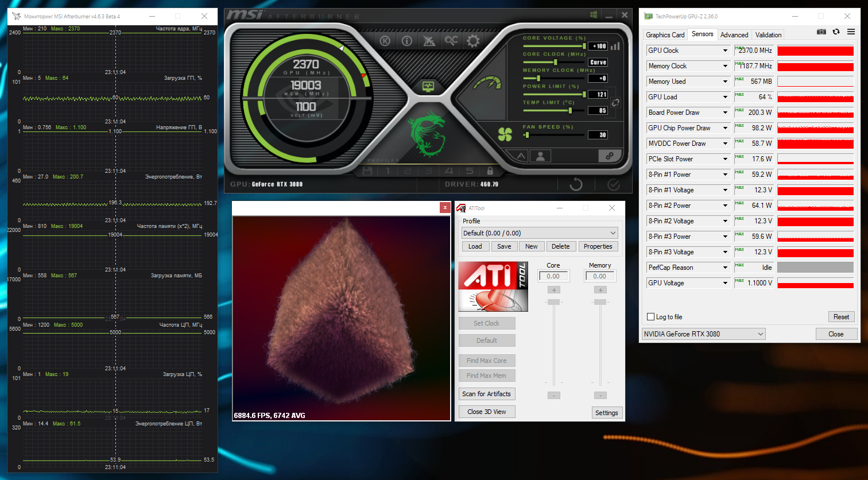Viewport: 868px width, 480px height.
Task: Enable auto fan with the 'A' button
Action: point(521,156)
